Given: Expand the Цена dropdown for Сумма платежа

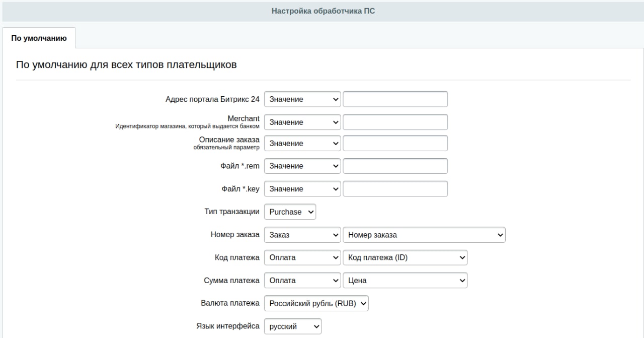Looking at the screenshot, I should [405, 281].
